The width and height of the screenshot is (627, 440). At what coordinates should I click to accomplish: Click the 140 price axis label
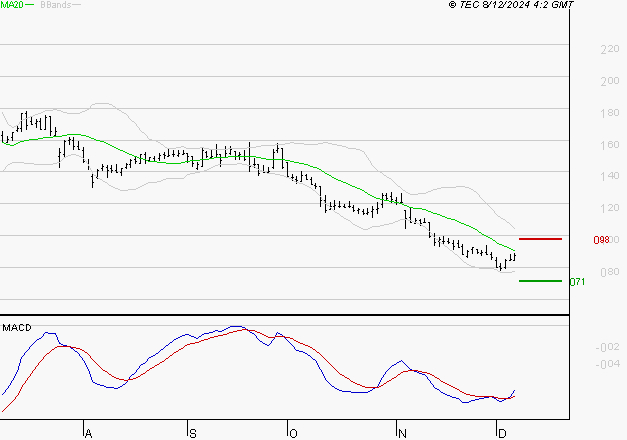pos(610,176)
